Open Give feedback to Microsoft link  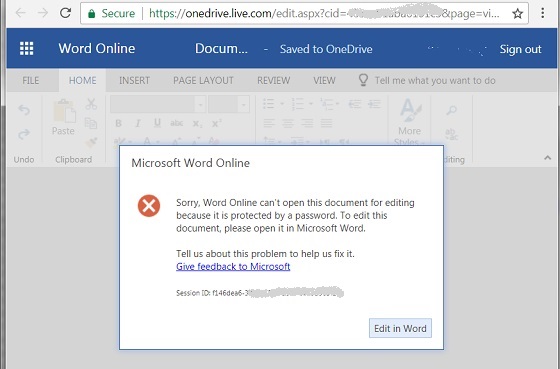(233, 266)
